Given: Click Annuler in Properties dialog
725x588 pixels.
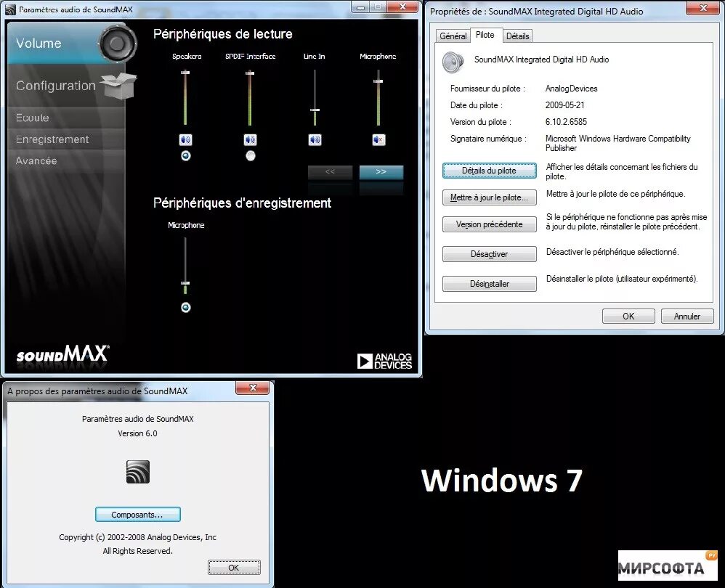Looking at the screenshot, I should 687,317.
